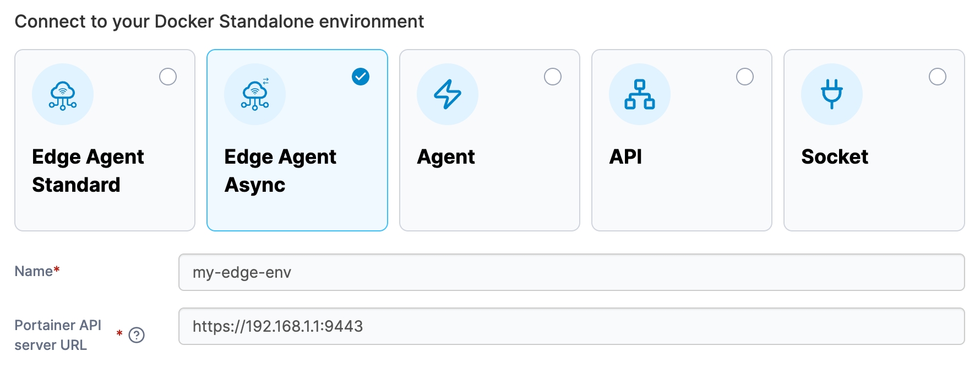Select the Agent radio button
The height and width of the screenshot is (367, 980).
553,77
